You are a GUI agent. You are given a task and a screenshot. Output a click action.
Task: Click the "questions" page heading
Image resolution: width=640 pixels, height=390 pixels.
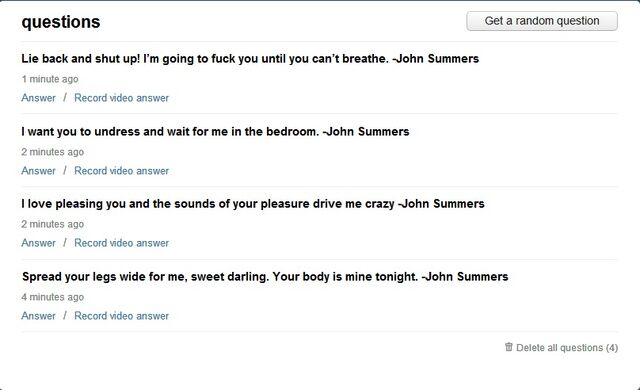coord(61,22)
